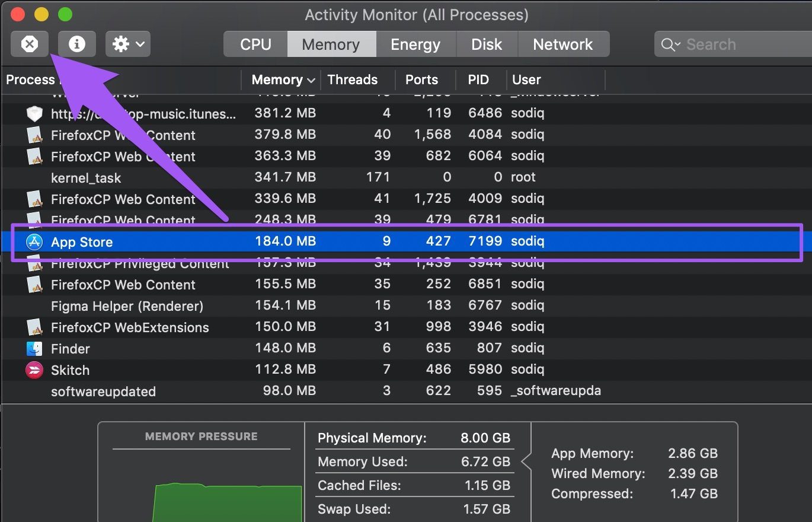The image size is (812, 522).
Task: Switch to the CPU tab
Action: [x=255, y=44]
